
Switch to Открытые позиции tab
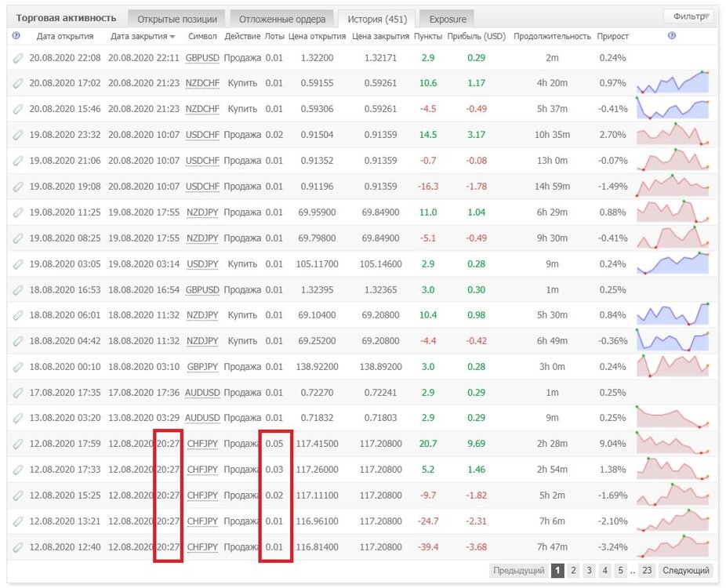point(177,19)
